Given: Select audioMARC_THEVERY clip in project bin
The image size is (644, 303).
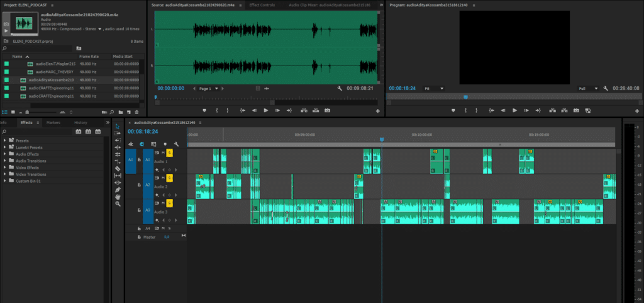Looking at the screenshot, I should pyautogui.click(x=55, y=72).
